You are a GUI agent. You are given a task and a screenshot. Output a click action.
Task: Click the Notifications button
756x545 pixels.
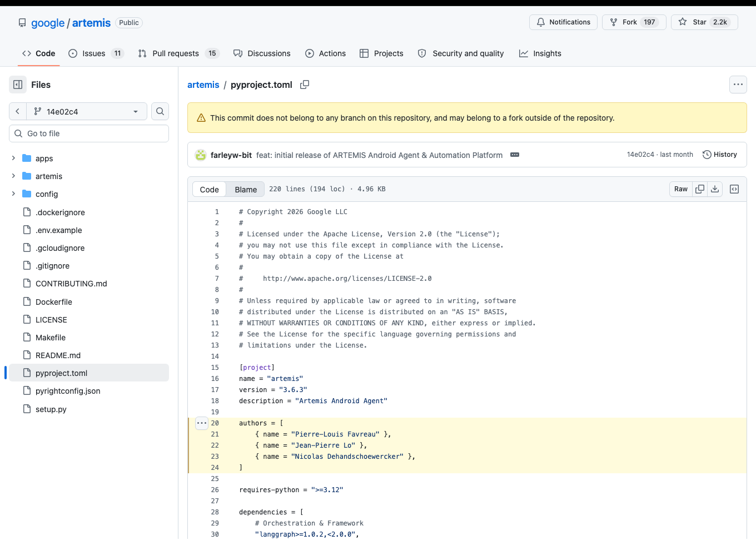563,22
